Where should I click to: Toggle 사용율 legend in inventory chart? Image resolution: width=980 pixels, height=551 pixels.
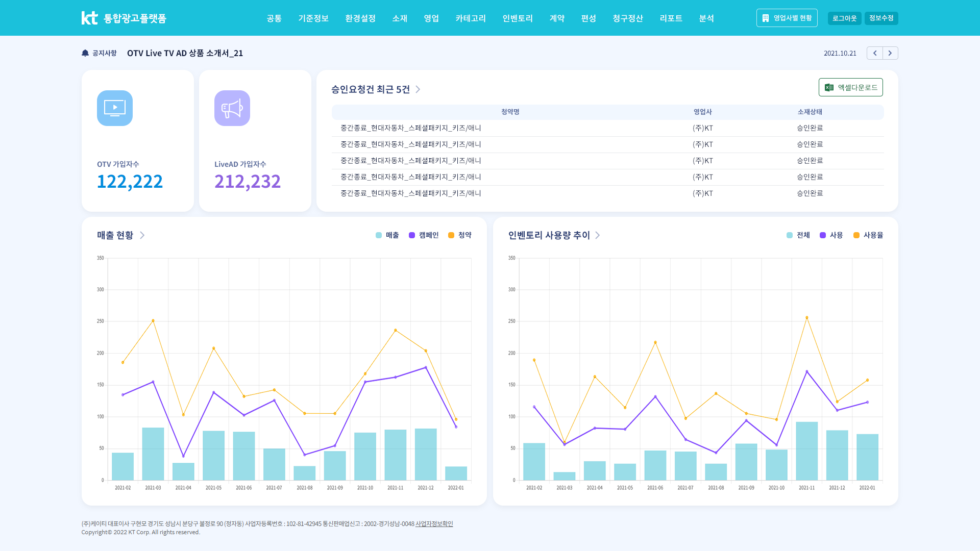point(868,235)
